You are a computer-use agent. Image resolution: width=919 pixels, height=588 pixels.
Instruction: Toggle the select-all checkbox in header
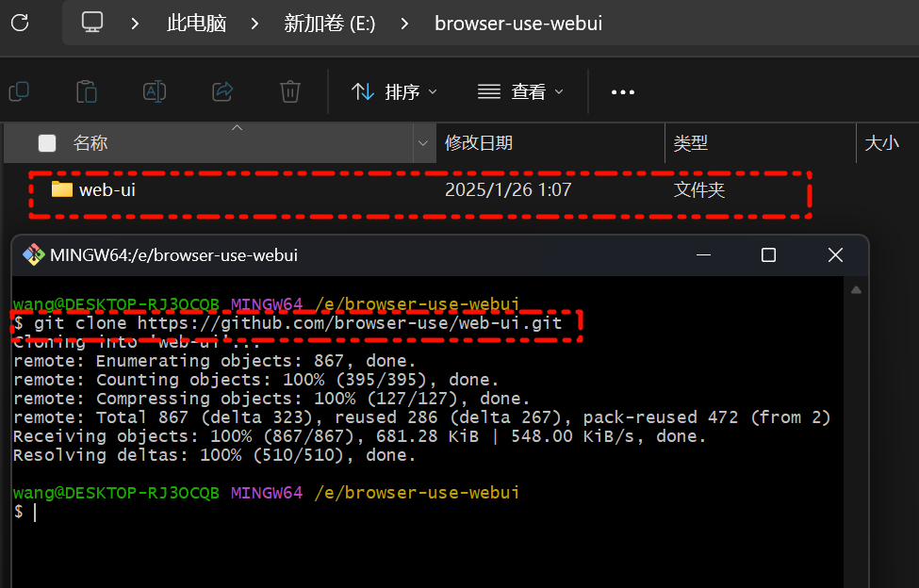47,143
